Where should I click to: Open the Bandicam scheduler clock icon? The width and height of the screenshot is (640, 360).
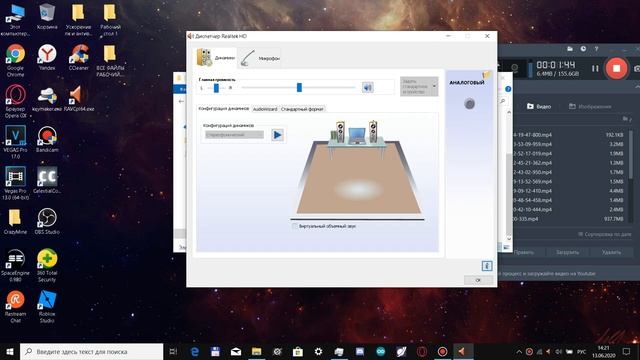583,49
